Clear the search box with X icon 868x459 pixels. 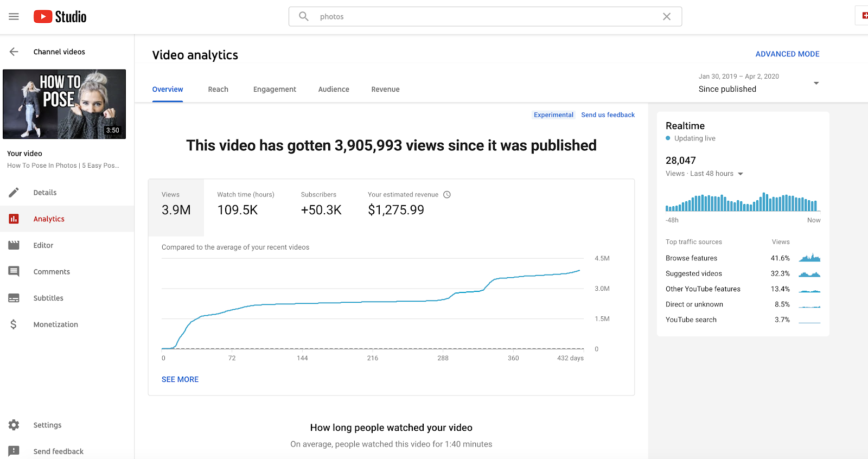(x=667, y=17)
